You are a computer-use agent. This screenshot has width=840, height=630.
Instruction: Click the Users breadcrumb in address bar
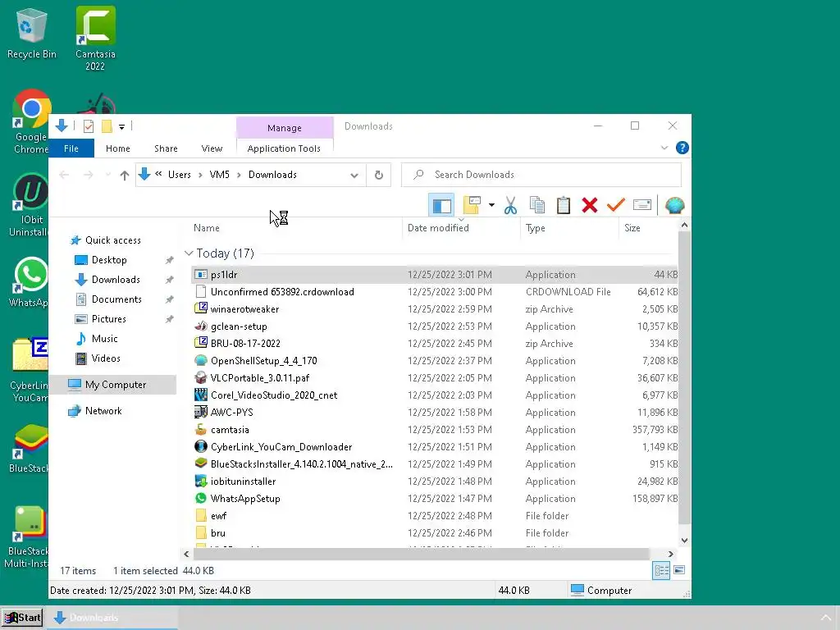(180, 175)
